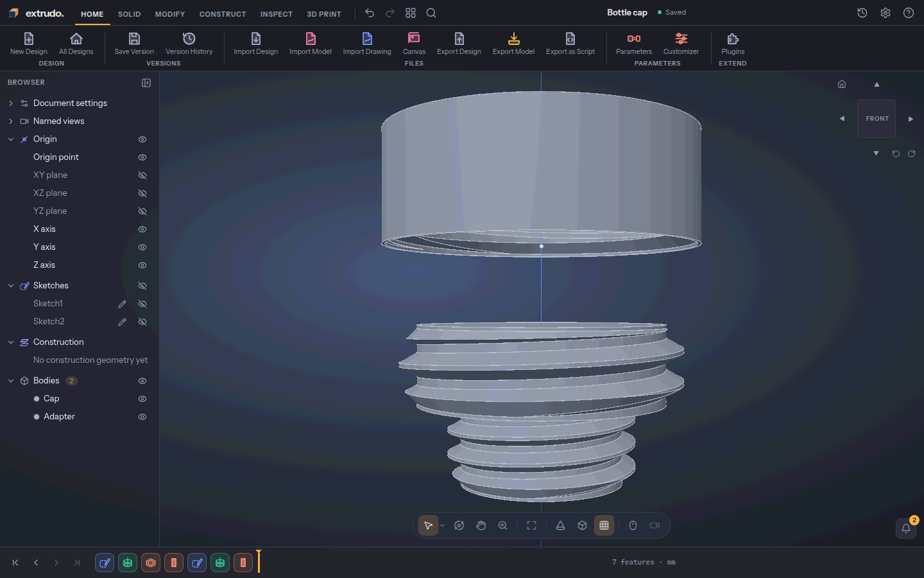This screenshot has height=578, width=924.
Task: Open the notifications bell
Action: click(906, 528)
